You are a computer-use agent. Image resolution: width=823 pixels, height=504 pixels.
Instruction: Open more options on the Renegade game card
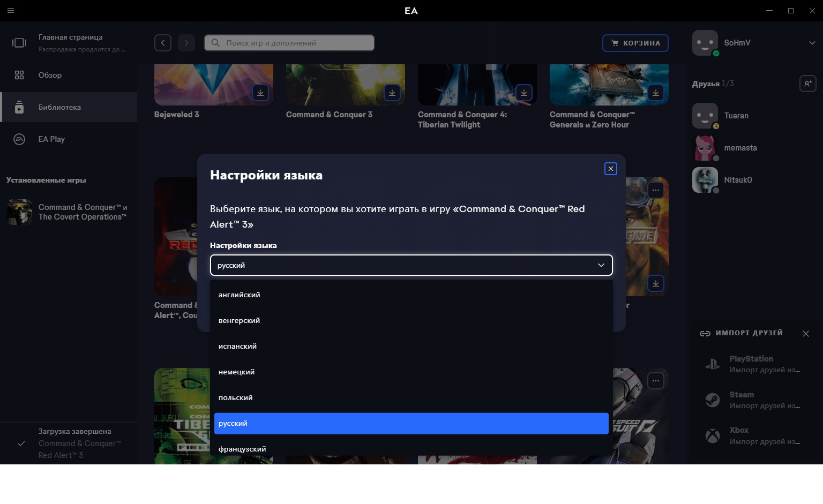point(656,190)
